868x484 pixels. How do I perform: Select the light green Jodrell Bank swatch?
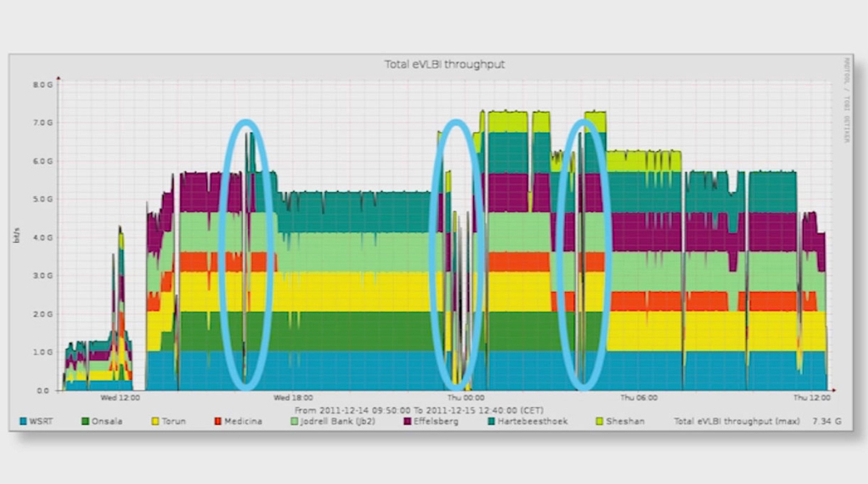point(294,421)
